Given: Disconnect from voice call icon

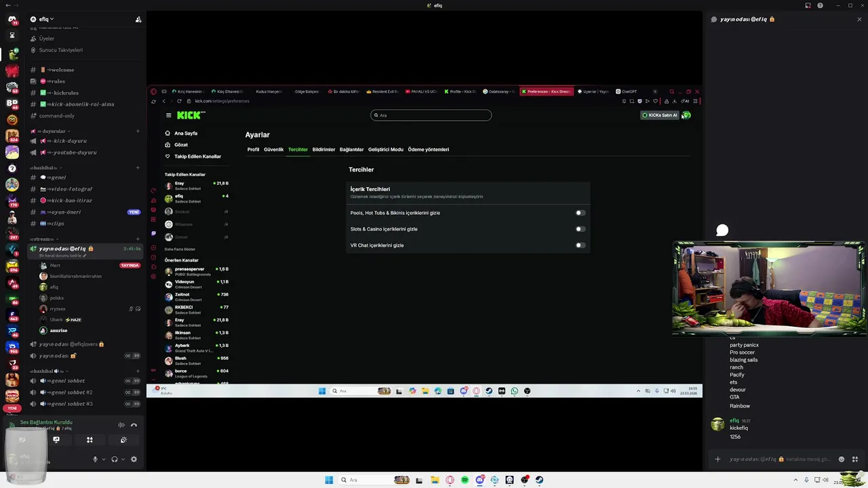Looking at the screenshot, I should click(x=134, y=425).
